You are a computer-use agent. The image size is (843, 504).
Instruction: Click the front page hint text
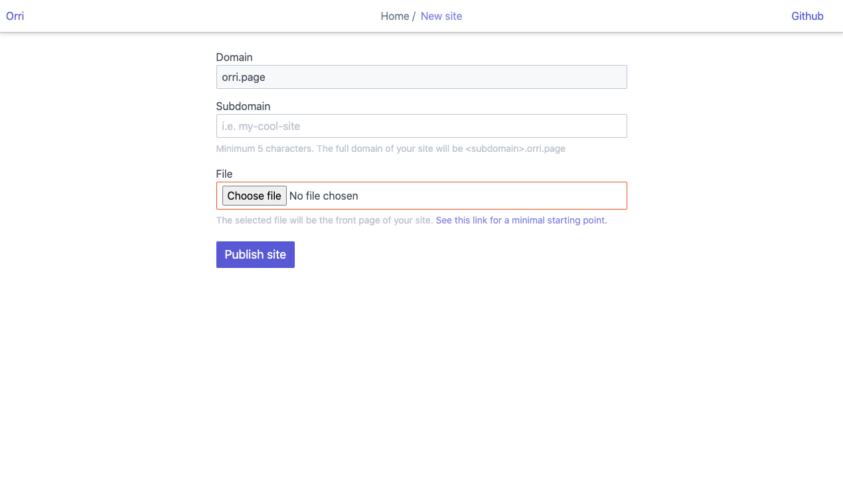(324, 220)
